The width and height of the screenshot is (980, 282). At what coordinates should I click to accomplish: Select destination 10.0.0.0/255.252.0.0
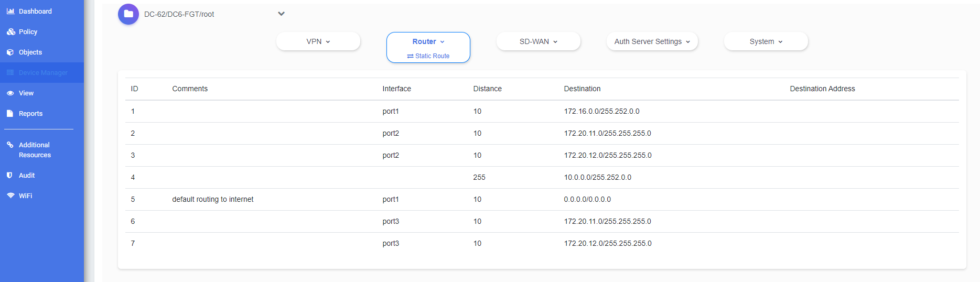coord(597,177)
